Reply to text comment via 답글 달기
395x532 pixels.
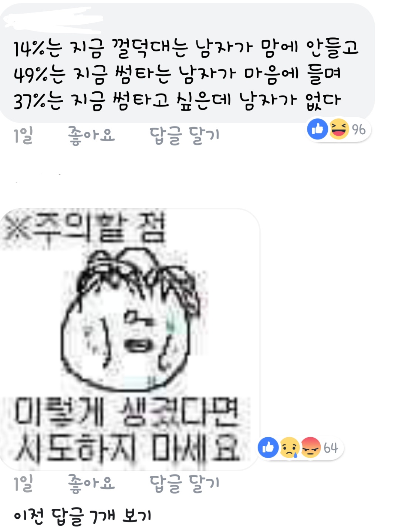(x=185, y=135)
